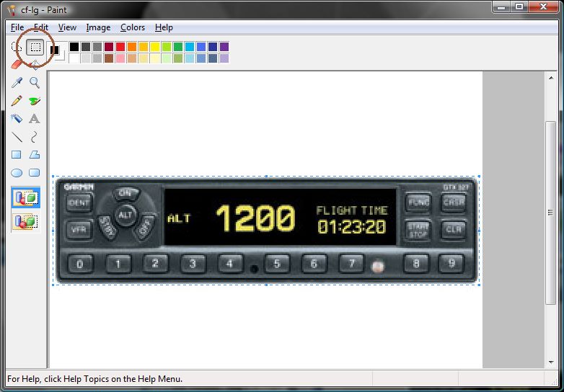Choose the Pencil tool

[17, 101]
